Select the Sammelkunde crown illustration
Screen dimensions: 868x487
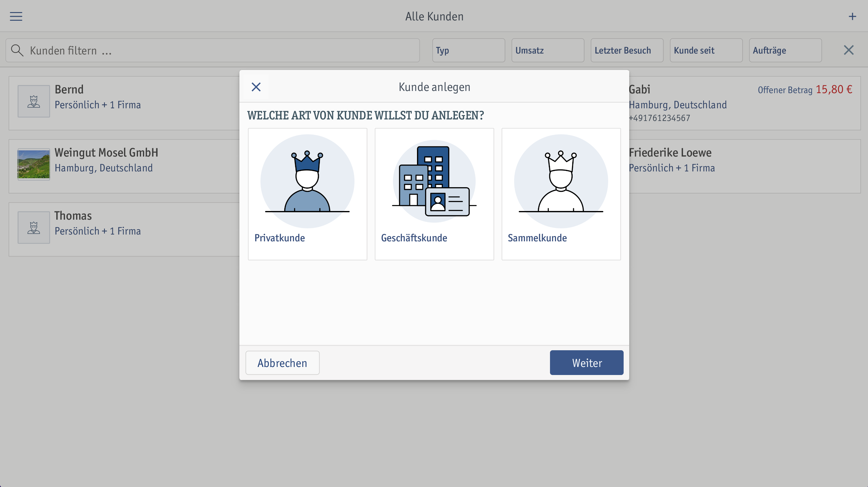[x=561, y=181]
